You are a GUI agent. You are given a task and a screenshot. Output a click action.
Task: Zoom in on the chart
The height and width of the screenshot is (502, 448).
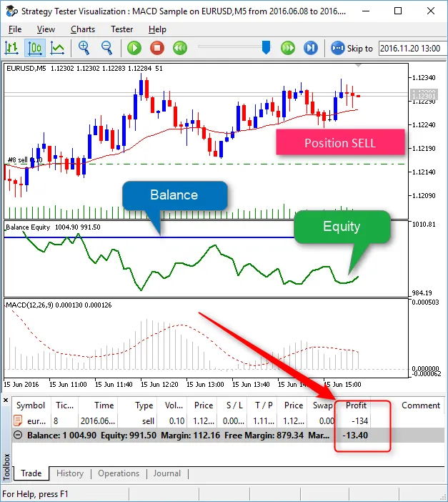coord(84,48)
